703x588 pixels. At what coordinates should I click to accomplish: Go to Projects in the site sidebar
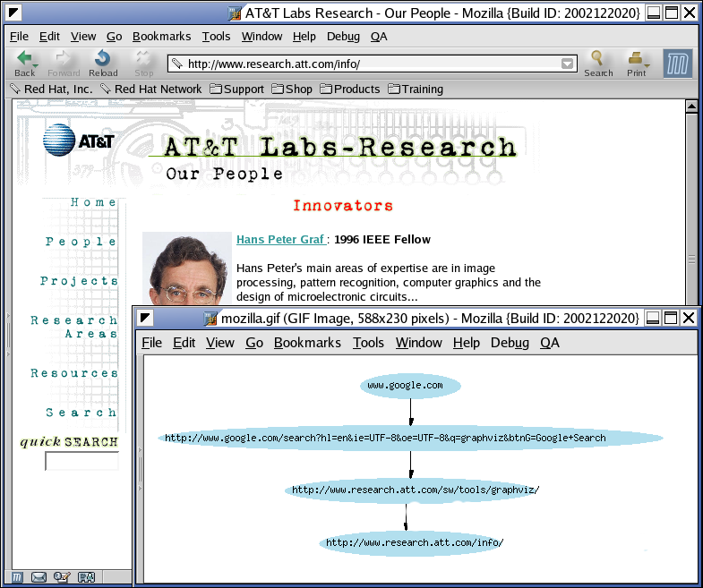coord(78,281)
